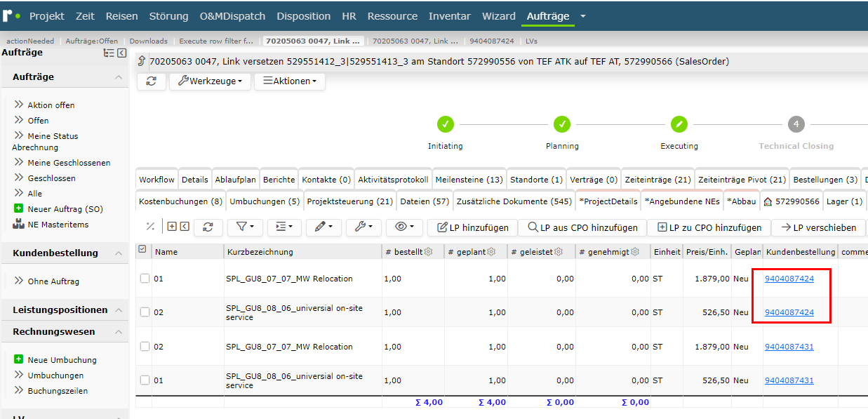Open the Werkzeuge dropdown
The image size is (868, 419).
[210, 81]
